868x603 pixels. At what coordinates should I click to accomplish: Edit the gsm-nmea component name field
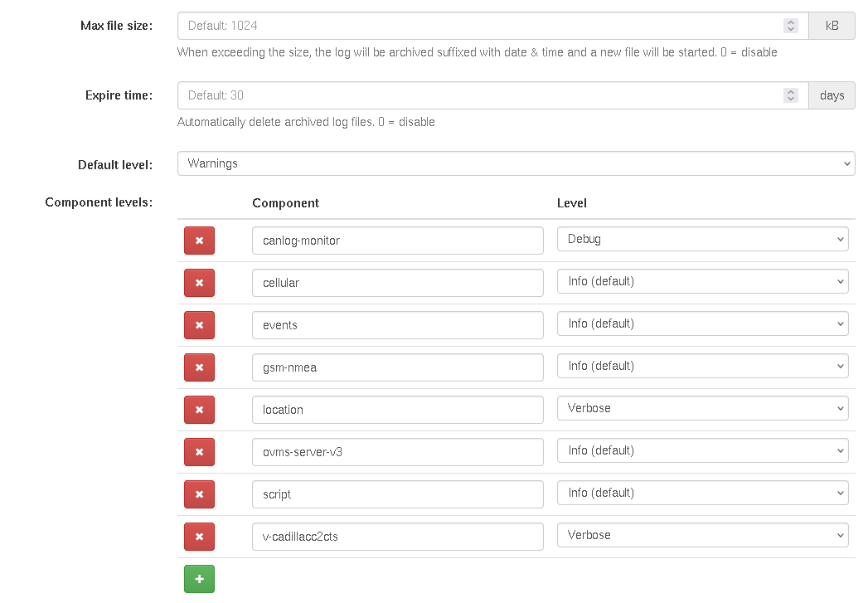pyautogui.click(x=397, y=367)
